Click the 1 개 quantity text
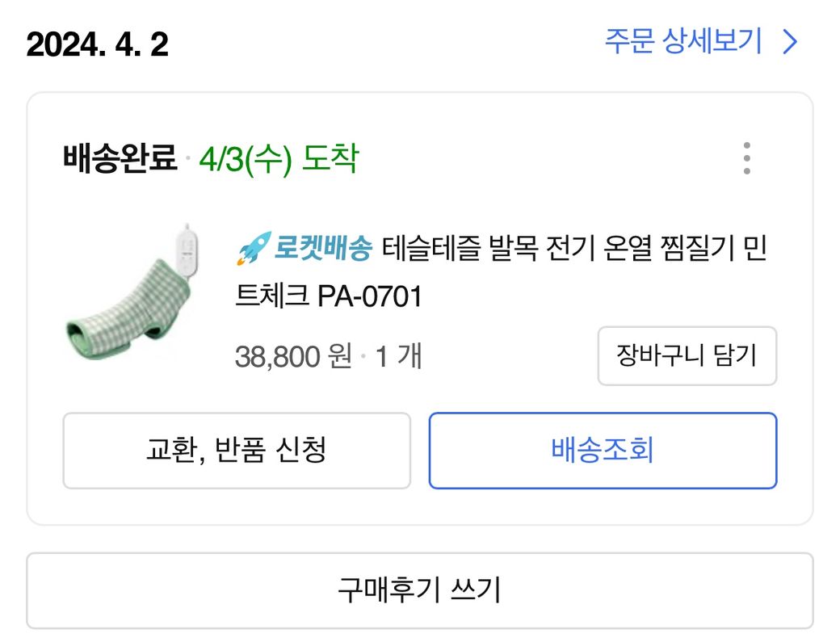This screenshot has height=638, width=840. click(399, 356)
